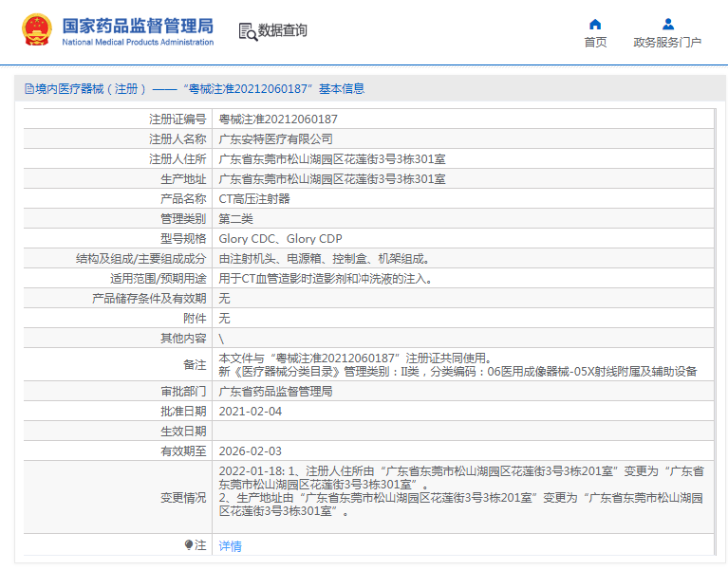Click the 型号规格 label

183,239
